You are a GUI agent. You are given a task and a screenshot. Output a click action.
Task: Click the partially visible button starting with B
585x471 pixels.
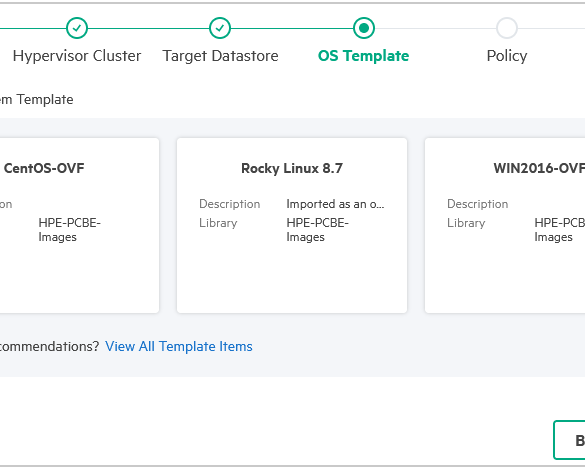pos(569,440)
